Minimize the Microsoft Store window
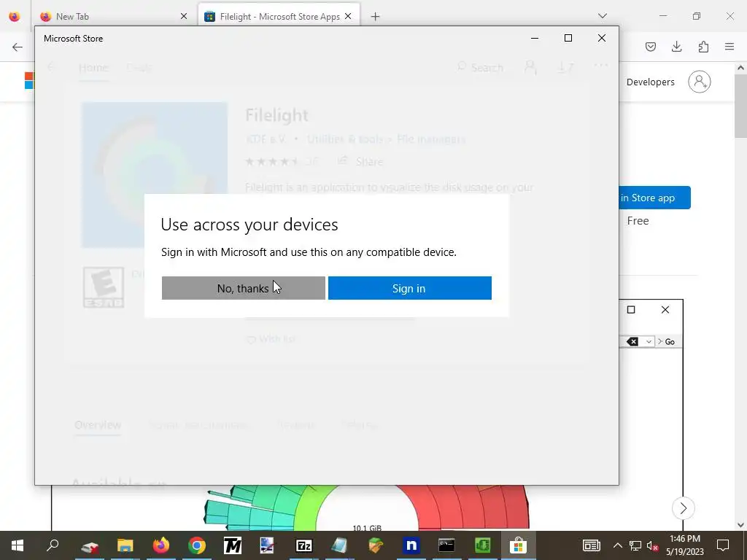The height and width of the screenshot is (560, 747). click(x=535, y=38)
